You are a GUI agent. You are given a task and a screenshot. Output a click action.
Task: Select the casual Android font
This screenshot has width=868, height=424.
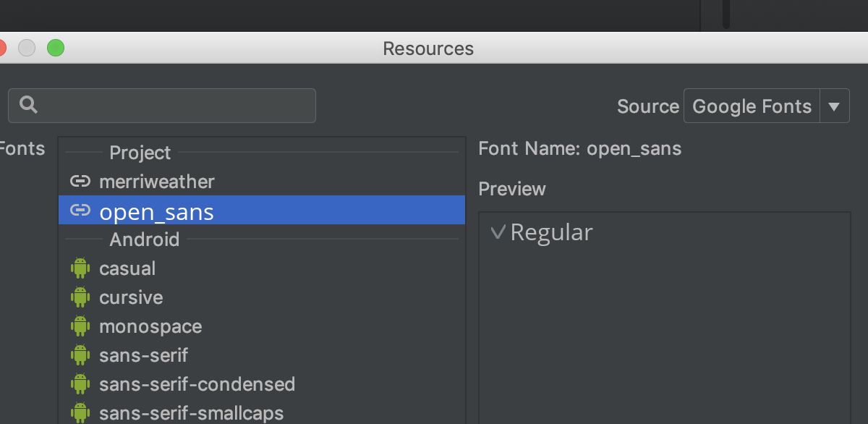click(262, 268)
